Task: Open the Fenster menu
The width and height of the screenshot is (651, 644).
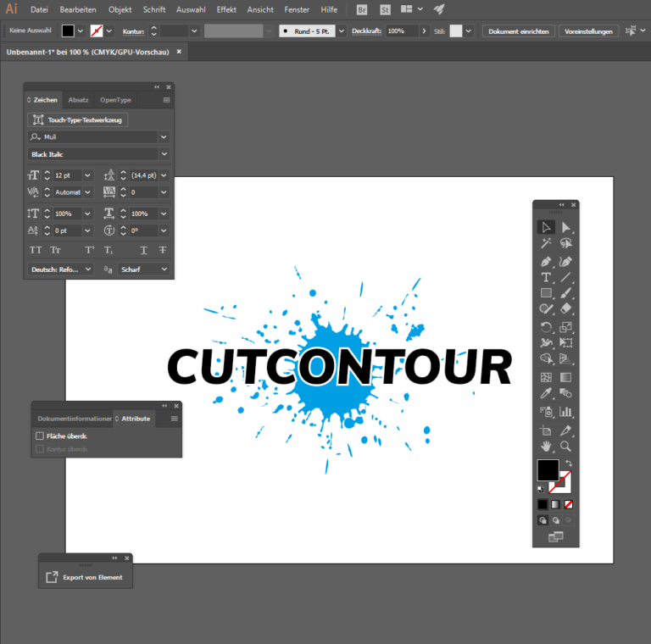Action: [x=297, y=9]
